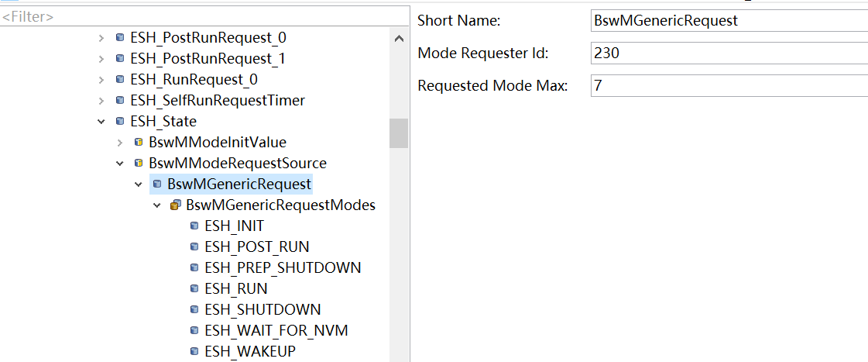Click the ESH_State container icon

click(x=119, y=121)
